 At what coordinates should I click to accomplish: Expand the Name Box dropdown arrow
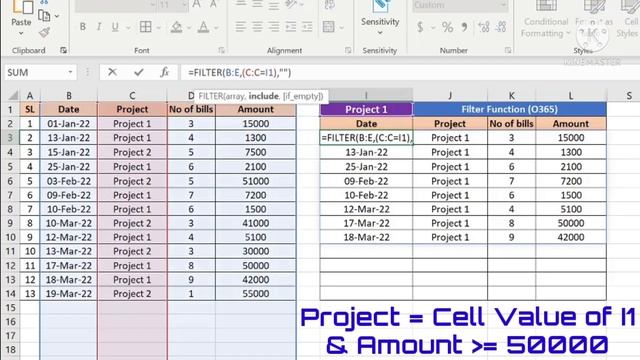pos(70,72)
